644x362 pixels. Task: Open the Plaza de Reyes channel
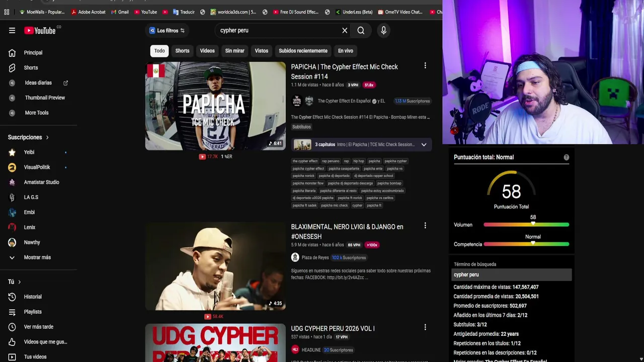click(315, 258)
